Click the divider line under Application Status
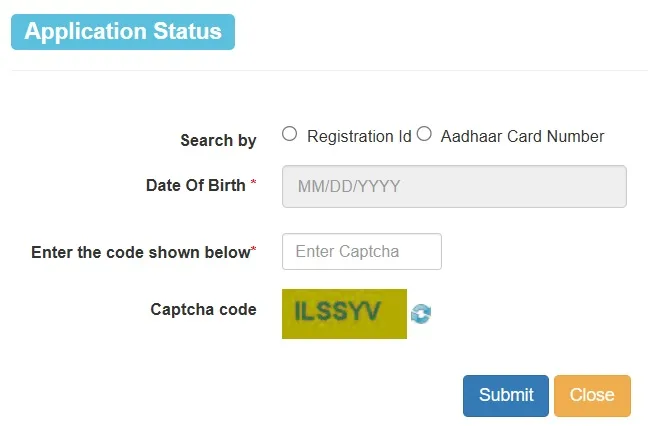 [330, 71]
